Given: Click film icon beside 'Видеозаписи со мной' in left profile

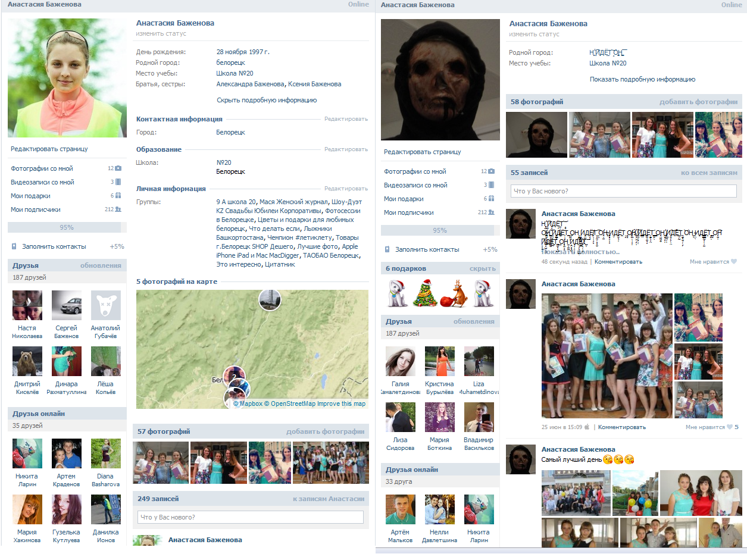Looking at the screenshot, I should point(118,182).
